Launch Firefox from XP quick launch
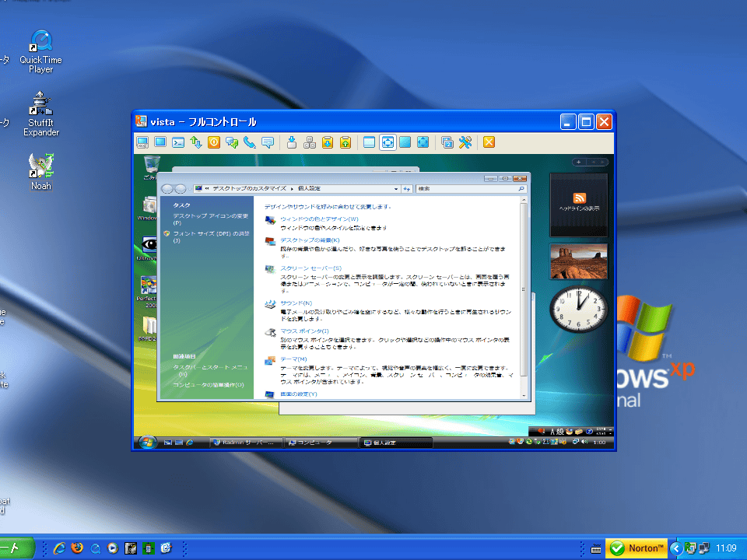This screenshot has height=560, width=747. point(77,548)
